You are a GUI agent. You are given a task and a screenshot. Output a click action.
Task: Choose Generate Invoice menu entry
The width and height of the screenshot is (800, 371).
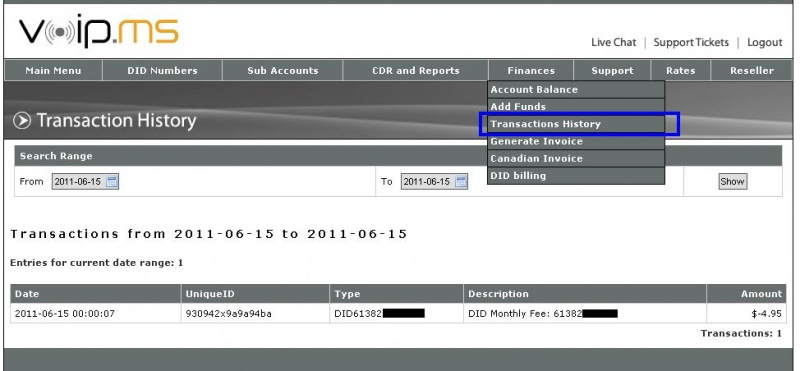(x=576, y=141)
